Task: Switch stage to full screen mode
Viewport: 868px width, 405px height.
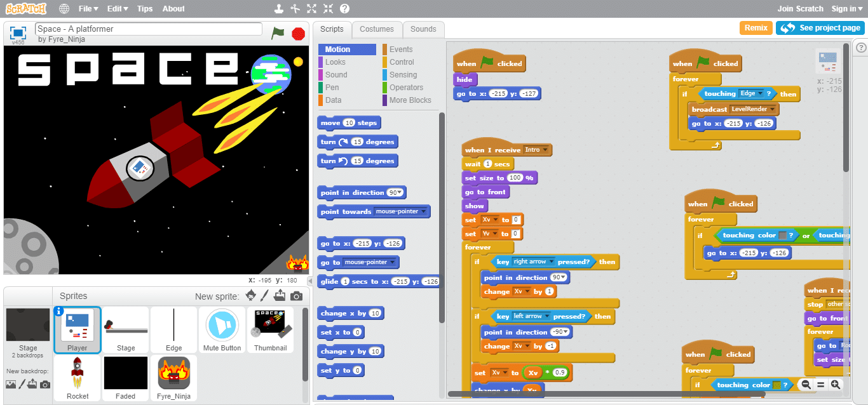Action: pyautogui.click(x=18, y=32)
